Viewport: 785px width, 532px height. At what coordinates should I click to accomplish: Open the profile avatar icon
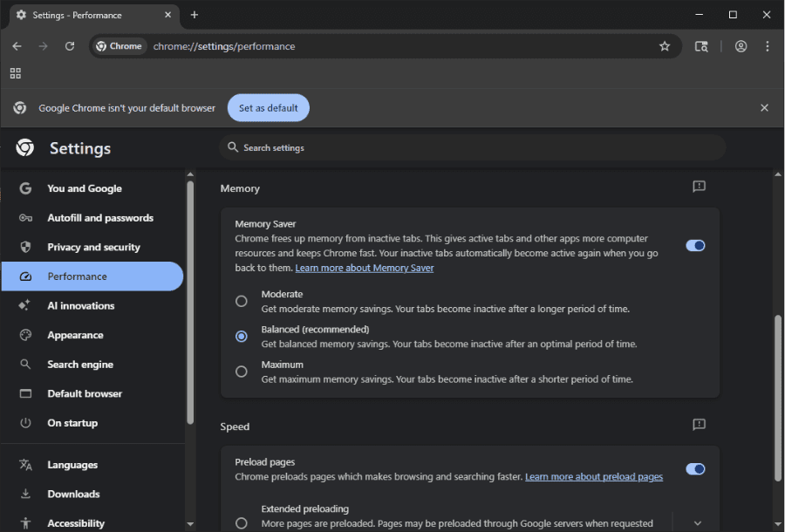point(741,46)
